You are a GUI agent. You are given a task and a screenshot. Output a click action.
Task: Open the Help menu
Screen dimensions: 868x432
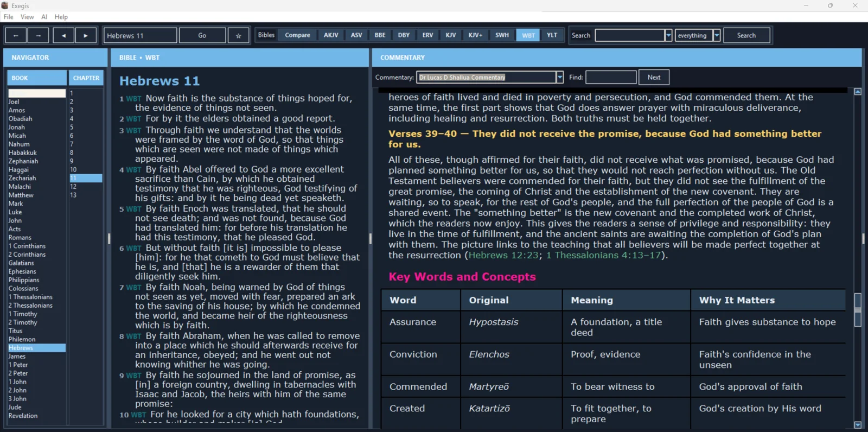tap(61, 17)
